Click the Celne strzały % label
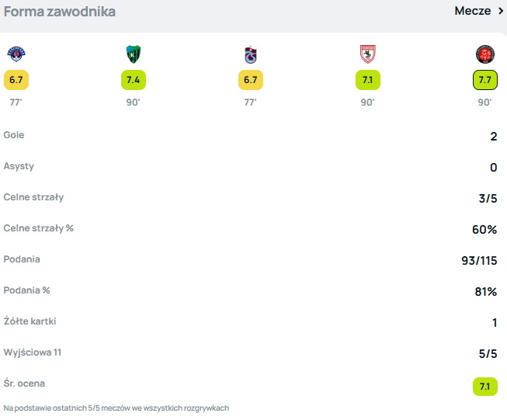The image size is (507, 420). (x=38, y=228)
